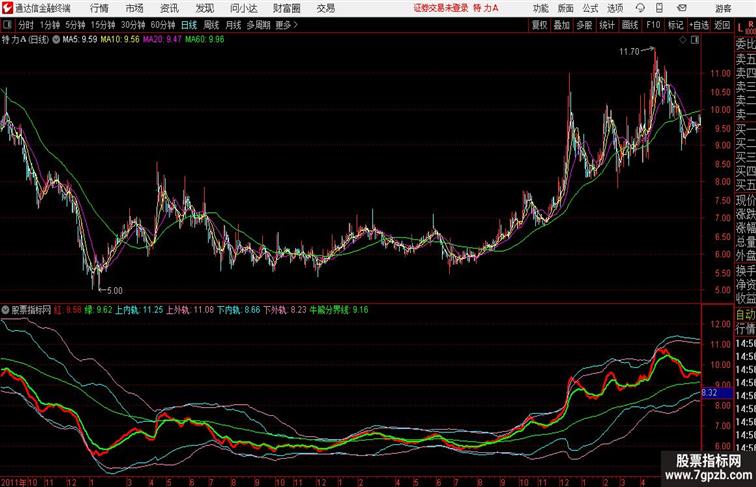Click the blue 8.32 price axis tag
Viewport: 756px width, 487px height.
(717, 393)
